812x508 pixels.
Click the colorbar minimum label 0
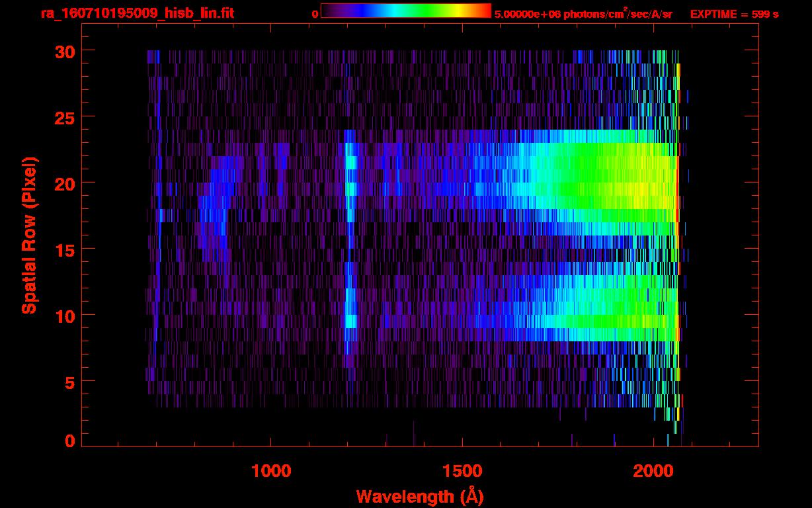[315, 14]
